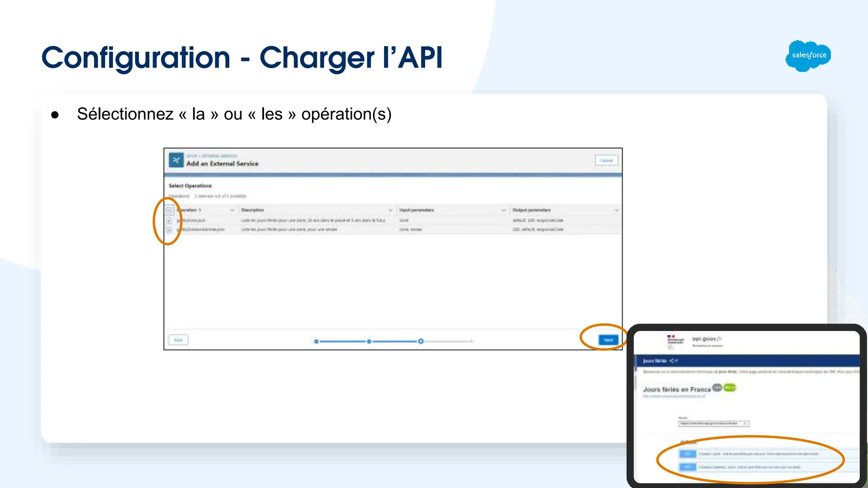This screenshot has height=488, width=868.
Task: Click the 'zone, annee' input parameter cell
Action: (410, 230)
